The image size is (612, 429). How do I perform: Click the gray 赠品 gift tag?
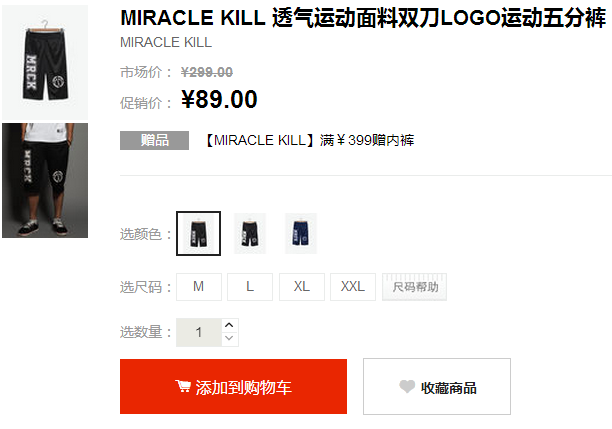coord(155,141)
